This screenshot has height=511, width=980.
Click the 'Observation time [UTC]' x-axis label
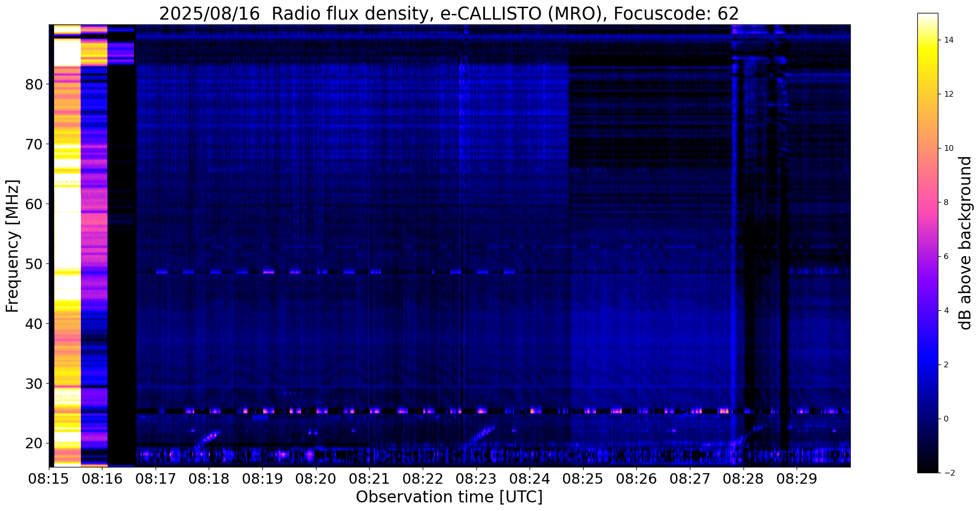tap(449, 497)
